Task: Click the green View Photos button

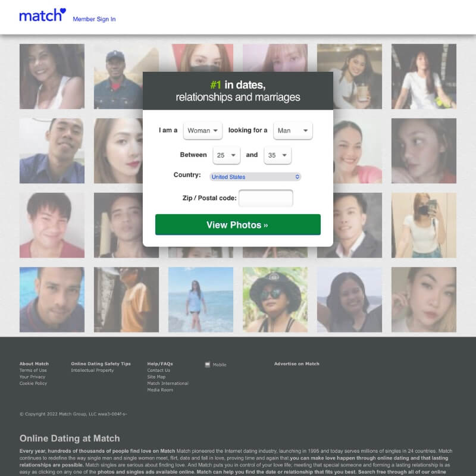Action: click(x=237, y=225)
